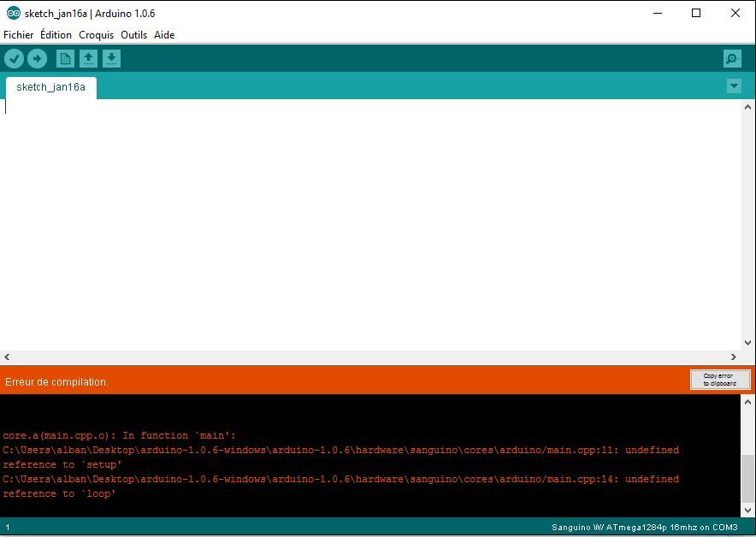Click the error line ending 'main.cpp:14: undefined'

[x=341, y=479]
